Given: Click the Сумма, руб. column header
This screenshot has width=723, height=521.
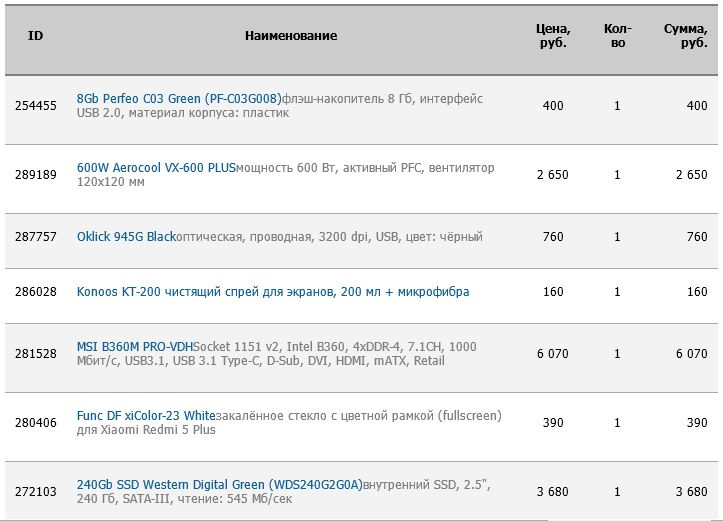Looking at the screenshot, I should pos(685,36).
